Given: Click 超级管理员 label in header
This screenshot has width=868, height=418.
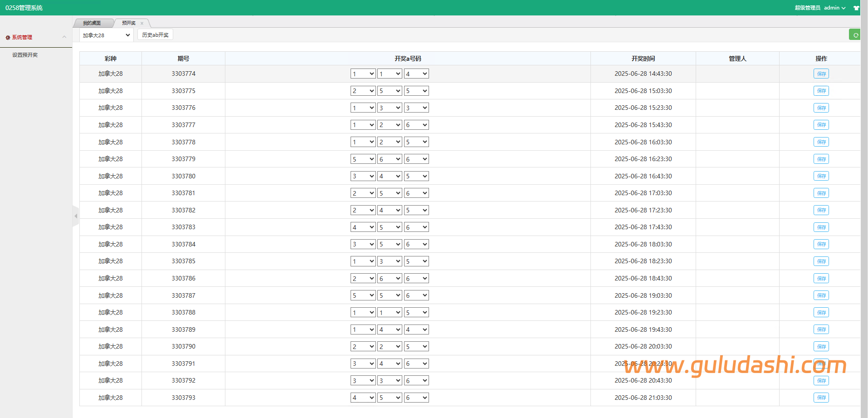Looking at the screenshot, I should 807,8.
